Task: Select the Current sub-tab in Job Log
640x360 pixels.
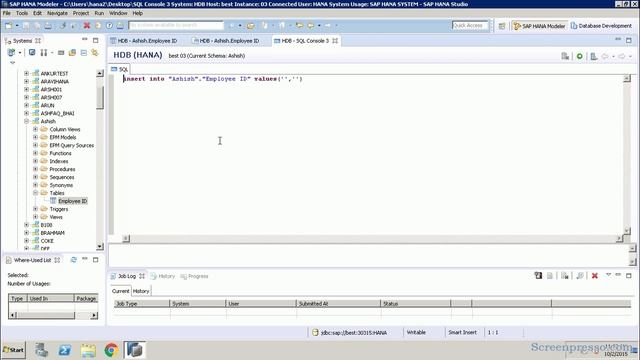Action: [x=120, y=291]
